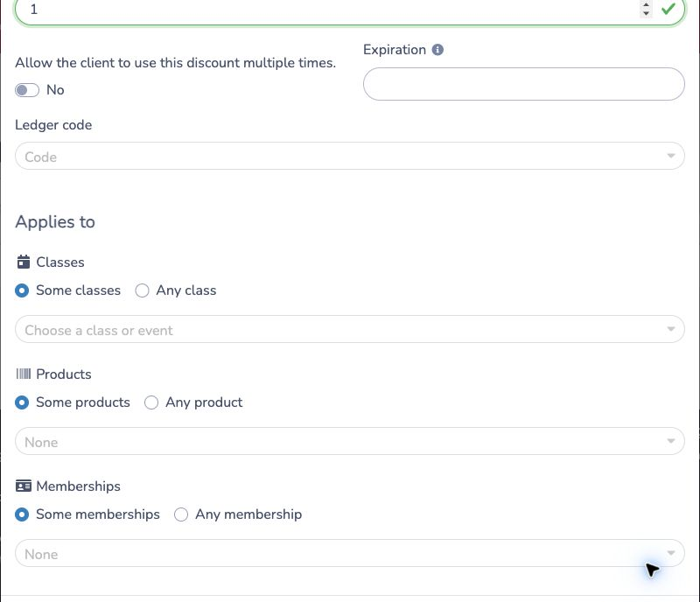Screen dimensions: 700x602
Task: Click the Memberships card icon
Action: click(24, 486)
